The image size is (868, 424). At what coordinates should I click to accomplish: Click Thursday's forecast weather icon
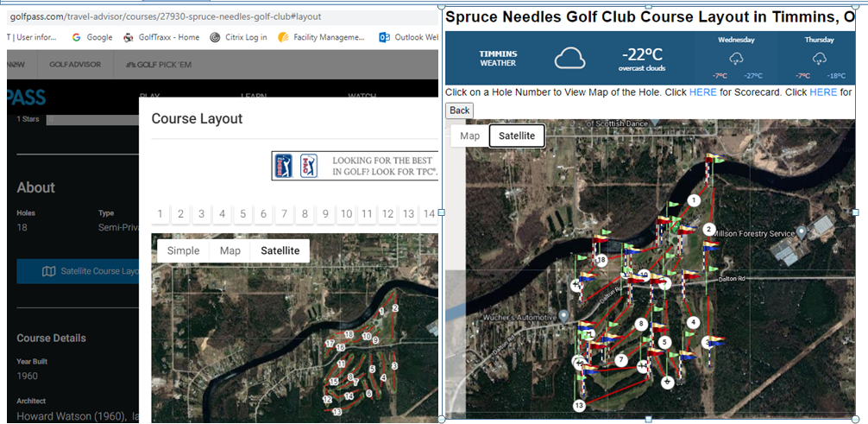pyautogui.click(x=820, y=58)
